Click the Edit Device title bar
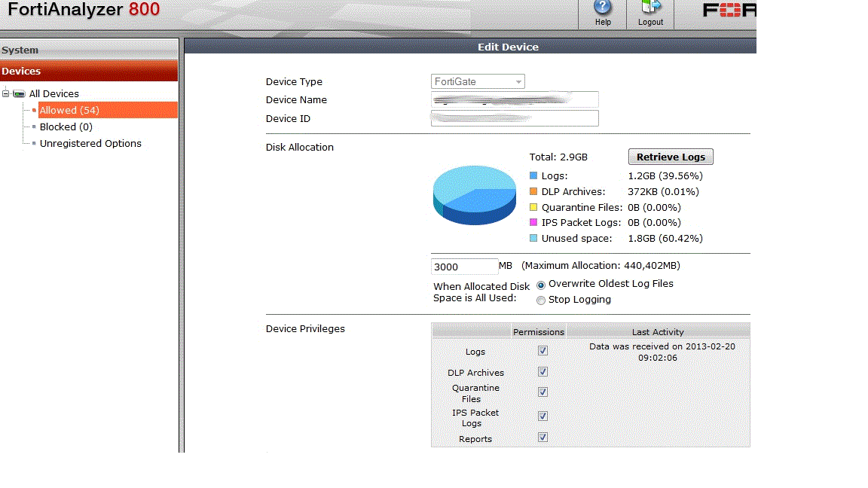 [x=470, y=47]
